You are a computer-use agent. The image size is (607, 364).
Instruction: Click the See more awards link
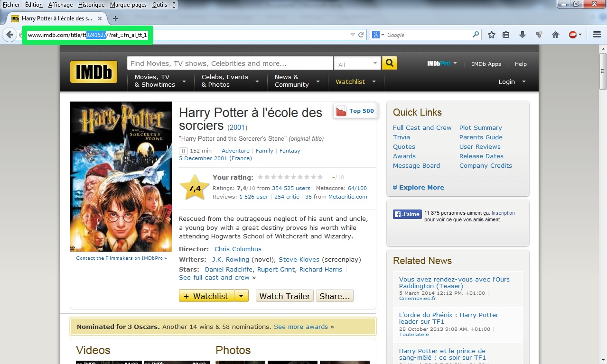pyautogui.click(x=301, y=327)
